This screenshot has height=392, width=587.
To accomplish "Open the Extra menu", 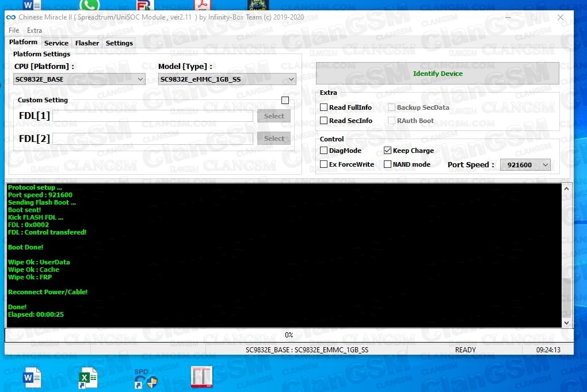I will (x=35, y=30).
